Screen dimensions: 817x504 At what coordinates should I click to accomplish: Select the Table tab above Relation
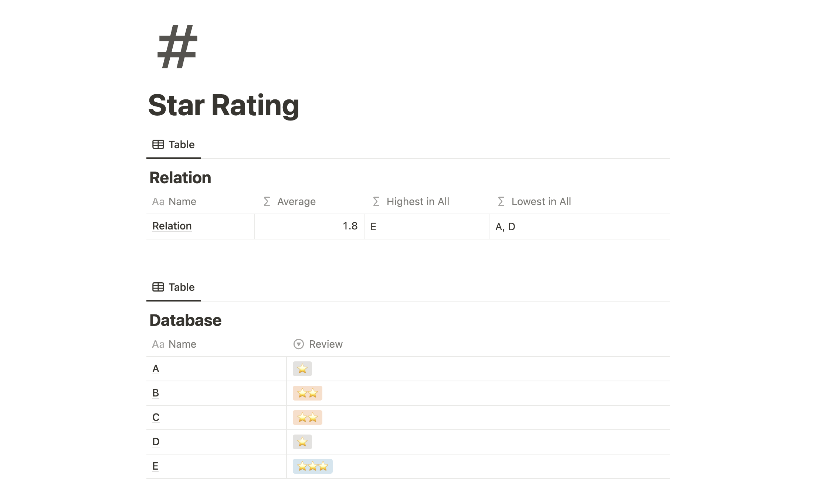point(174,144)
